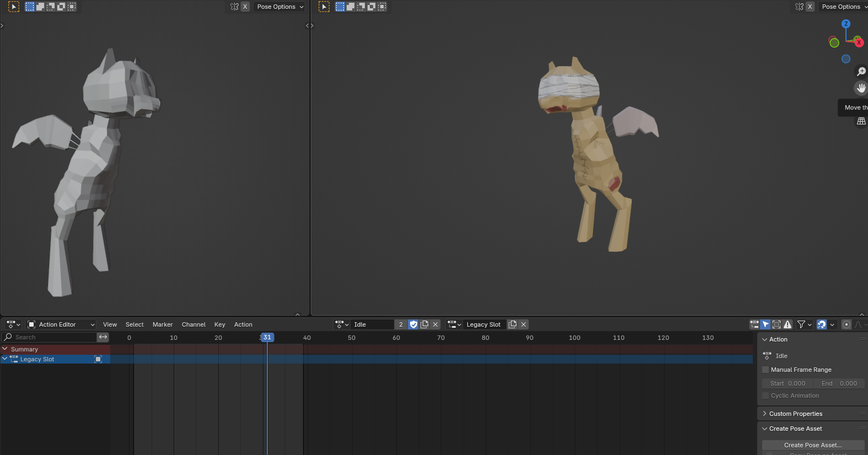The width and height of the screenshot is (868, 455).
Task: Click the Z axis on the navigation gizmo
Action: pos(846,24)
